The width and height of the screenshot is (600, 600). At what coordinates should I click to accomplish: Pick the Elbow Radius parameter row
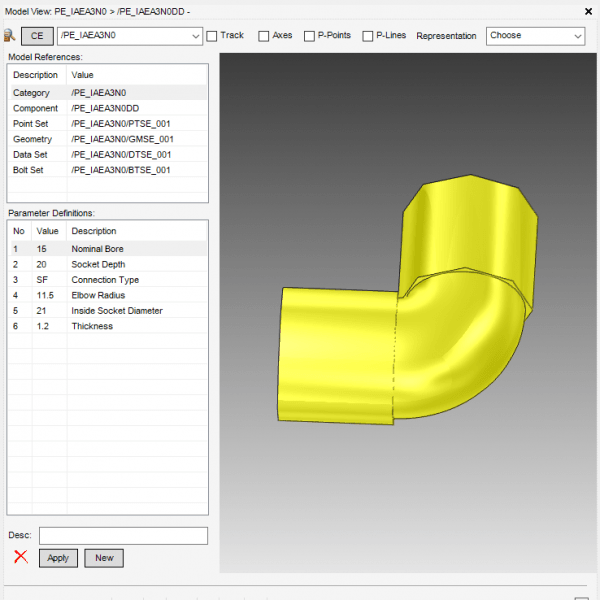[x=107, y=295]
